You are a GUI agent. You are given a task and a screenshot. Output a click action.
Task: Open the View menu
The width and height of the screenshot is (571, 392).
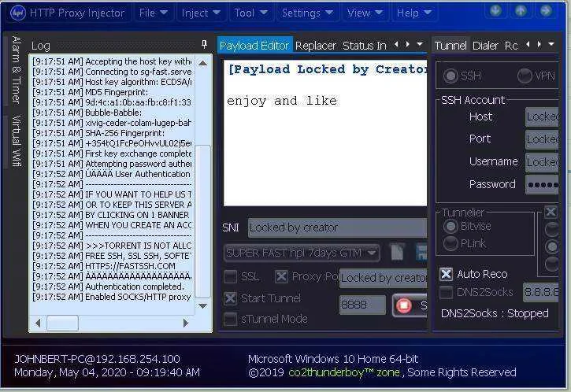(x=365, y=13)
